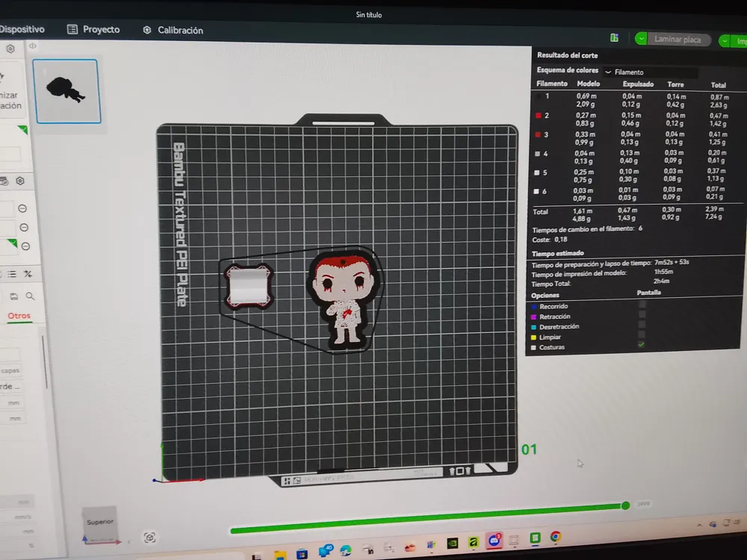Open the Esquema de colores Filamento dropdown
Viewport: 747px width, 560px height.
[x=651, y=72]
